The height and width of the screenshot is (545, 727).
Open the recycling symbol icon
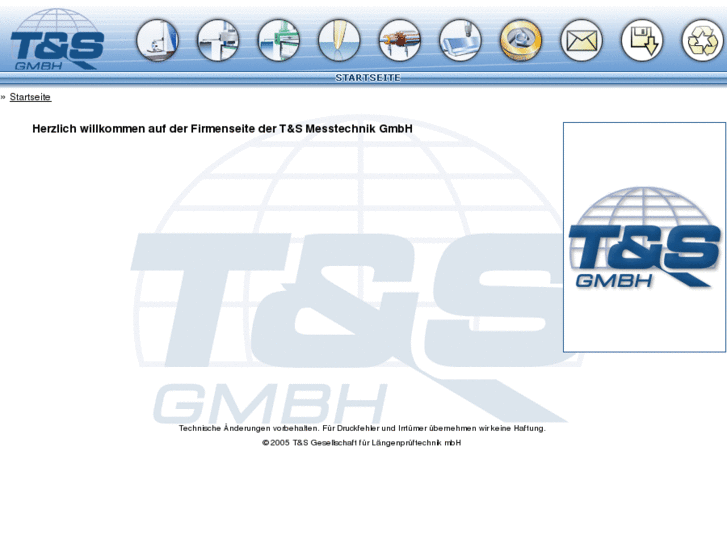click(x=703, y=40)
